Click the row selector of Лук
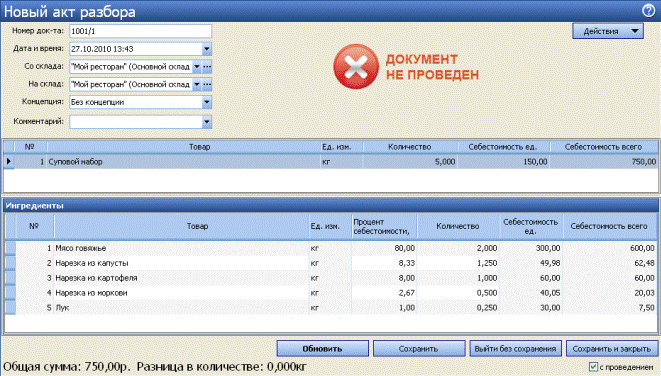This screenshot has width=661, height=376. point(10,308)
